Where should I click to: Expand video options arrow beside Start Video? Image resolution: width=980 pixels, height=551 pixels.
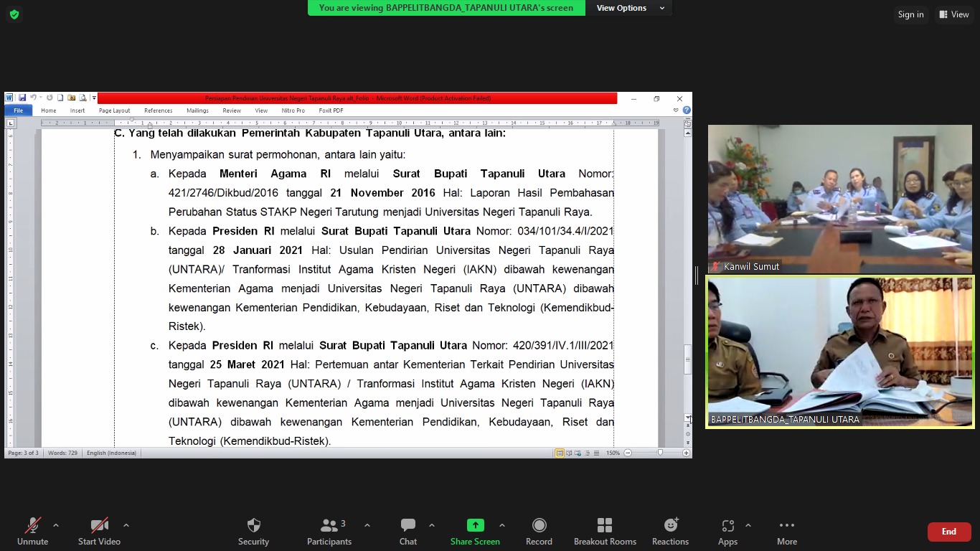tap(126, 525)
